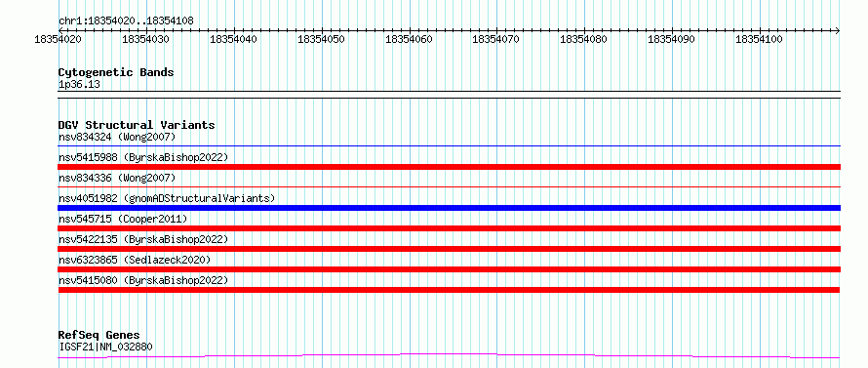Click the 18354020 ruler start position

pos(59,40)
